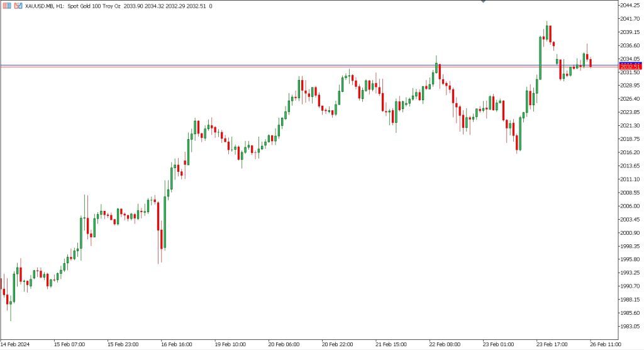This screenshot has width=644, height=350.
Task: Click the 20 Feb 06:00 time label
Action: point(284,344)
